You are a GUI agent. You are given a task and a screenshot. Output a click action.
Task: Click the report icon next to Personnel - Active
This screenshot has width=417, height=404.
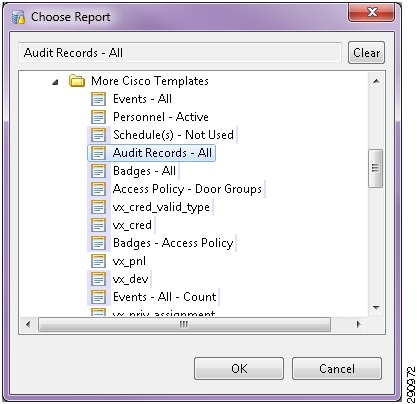coord(98,117)
